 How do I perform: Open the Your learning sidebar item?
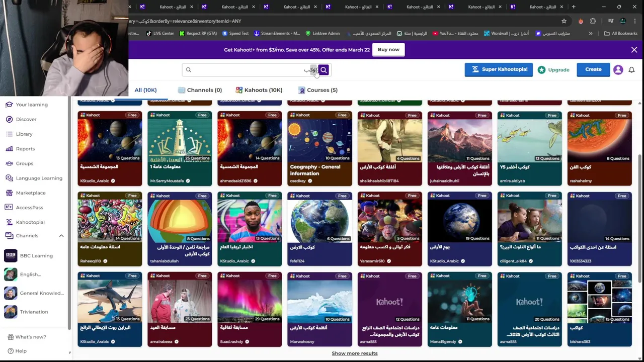pos(27,105)
